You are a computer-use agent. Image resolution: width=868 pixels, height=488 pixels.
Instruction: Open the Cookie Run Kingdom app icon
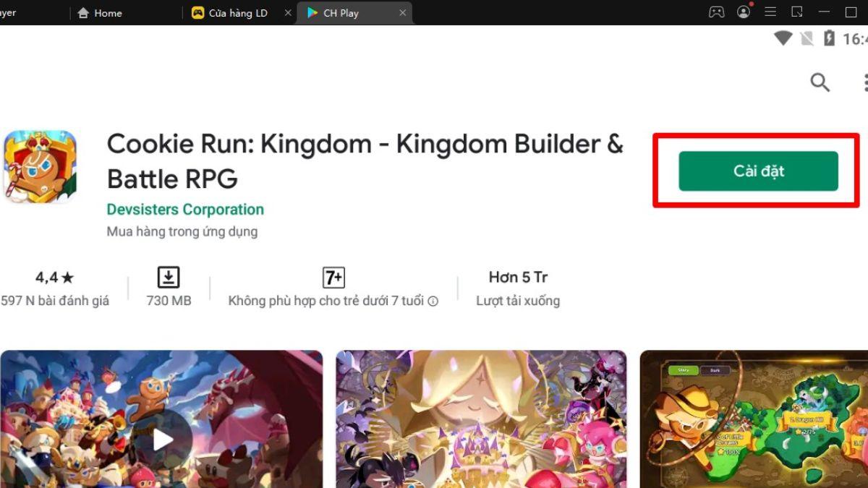pos(40,166)
